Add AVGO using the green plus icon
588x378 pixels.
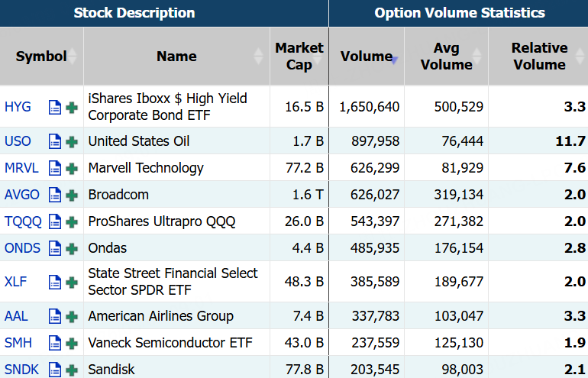click(72, 195)
